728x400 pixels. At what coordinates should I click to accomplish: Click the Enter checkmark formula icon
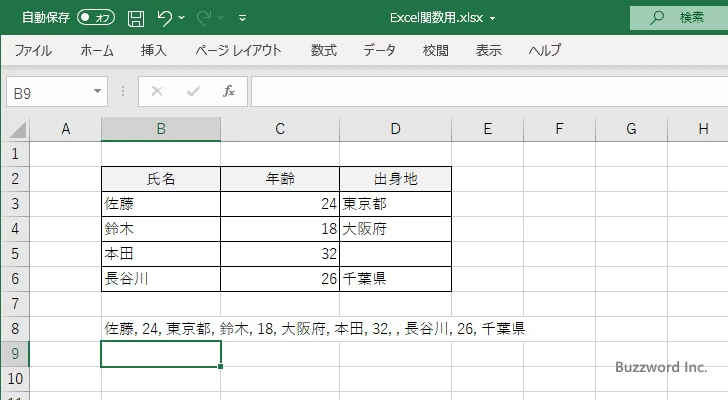[x=193, y=91]
